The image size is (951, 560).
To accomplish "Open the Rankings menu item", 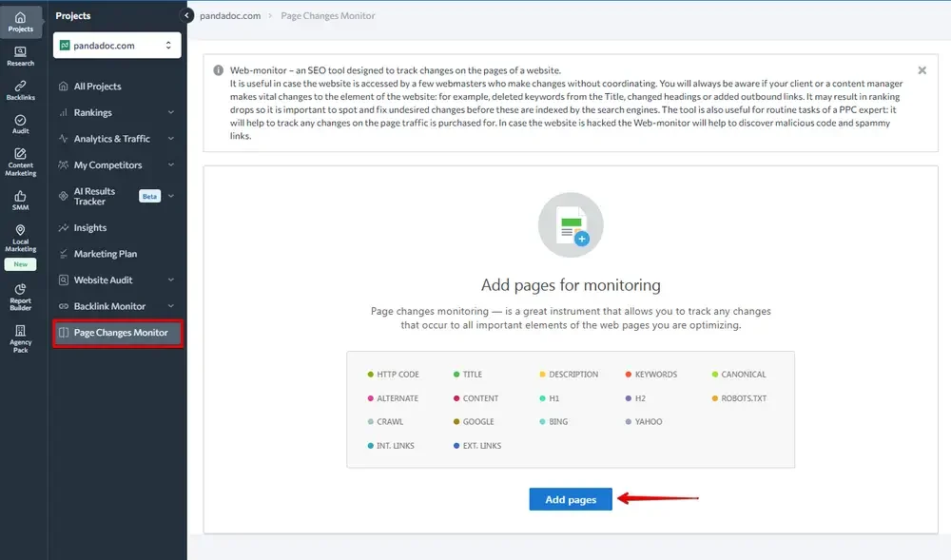I will click(x=93, y=112).
